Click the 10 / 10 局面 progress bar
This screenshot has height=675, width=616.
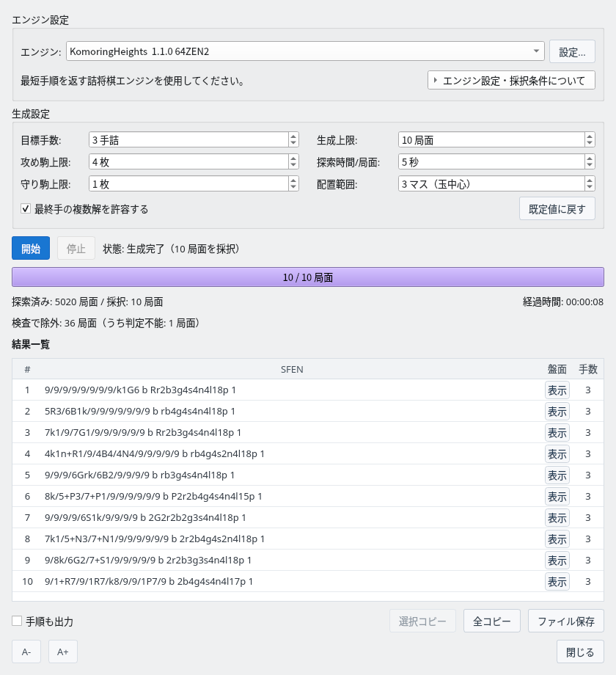pos(307,277)
